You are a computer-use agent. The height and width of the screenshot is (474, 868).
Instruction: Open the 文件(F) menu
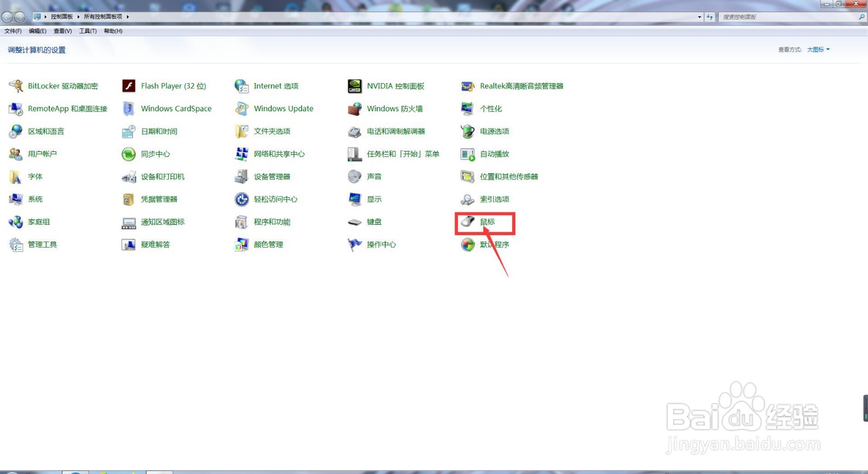coord(13,31)
